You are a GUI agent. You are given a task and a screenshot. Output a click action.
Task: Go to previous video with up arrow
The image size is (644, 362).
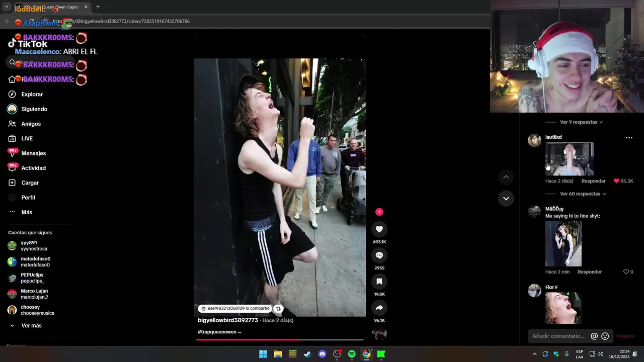[506, 177]
